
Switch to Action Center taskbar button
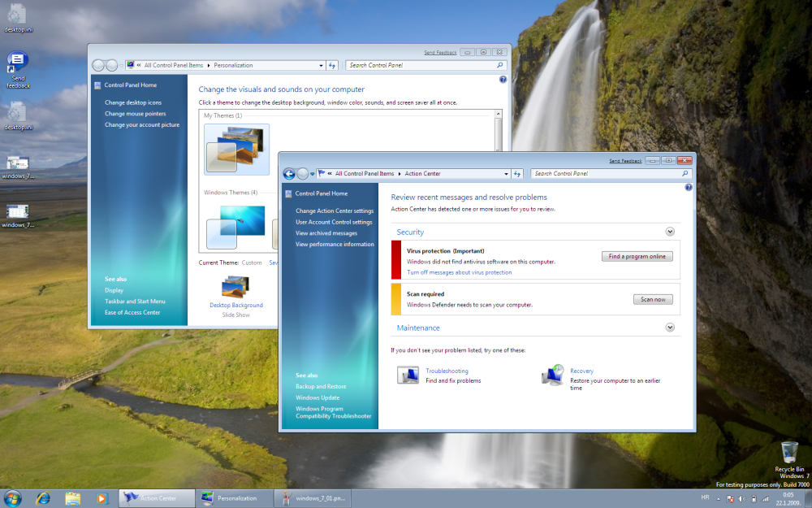(x=157, y=499)
